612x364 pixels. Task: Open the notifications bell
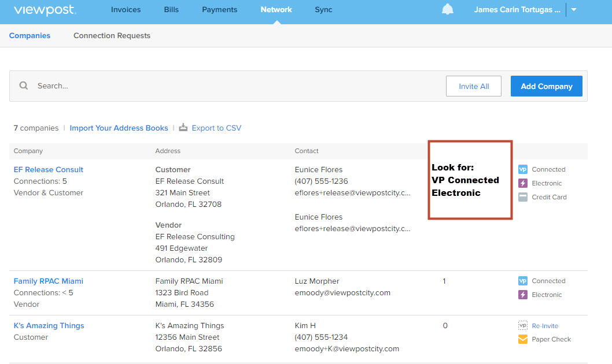click(x=447, y=9)
